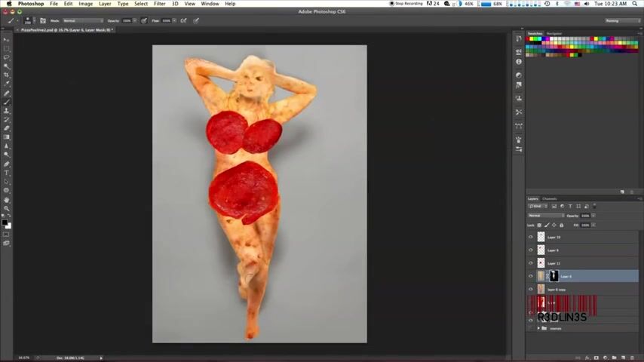Viewport: 644px width, 362px height.
Task: Click the layer mask thumbnail on Layer 6
Action: tap(554, 276)
